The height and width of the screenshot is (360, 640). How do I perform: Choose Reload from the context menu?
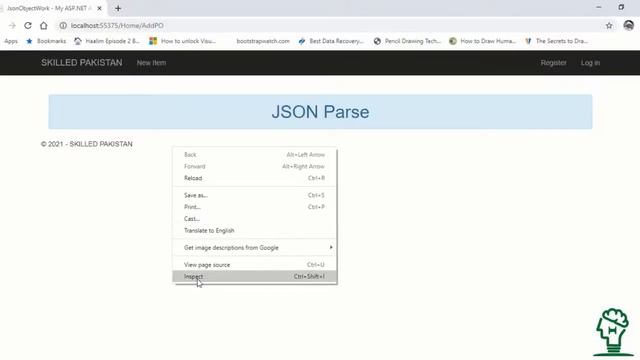point(255,178)
